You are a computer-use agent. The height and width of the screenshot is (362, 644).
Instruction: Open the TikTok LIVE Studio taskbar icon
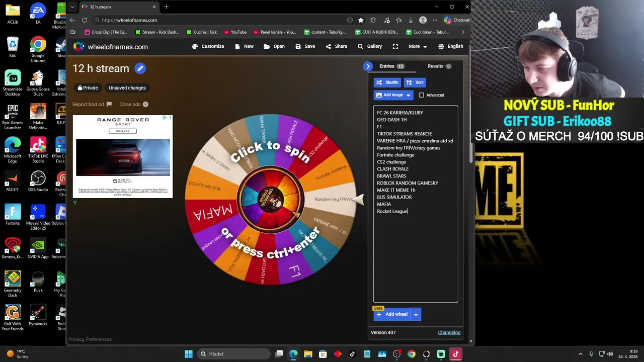click(455, 354)
